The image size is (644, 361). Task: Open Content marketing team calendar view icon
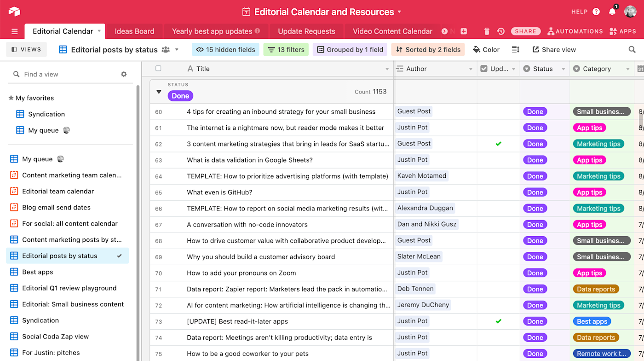coord(14,175)
